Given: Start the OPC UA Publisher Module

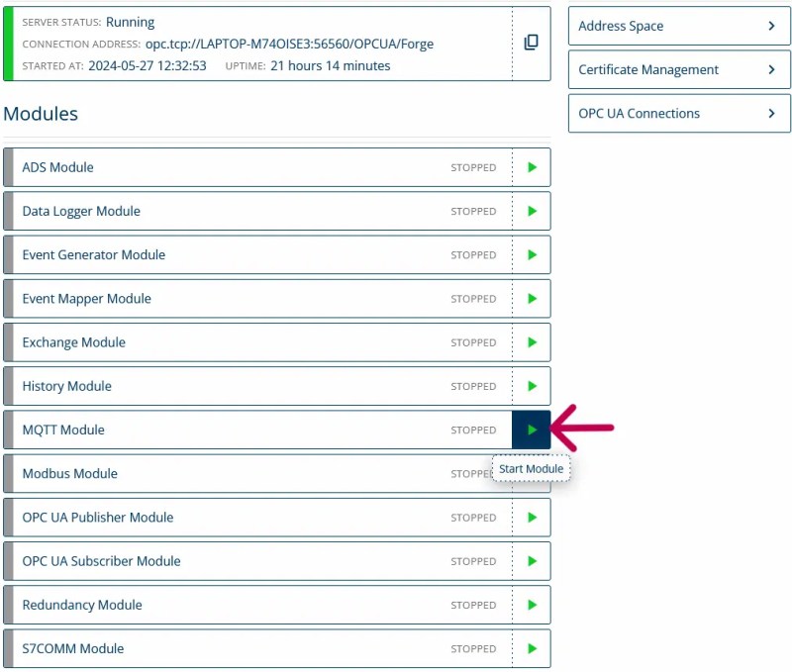Looking at the screenshot, I should (x=532, y=518).
